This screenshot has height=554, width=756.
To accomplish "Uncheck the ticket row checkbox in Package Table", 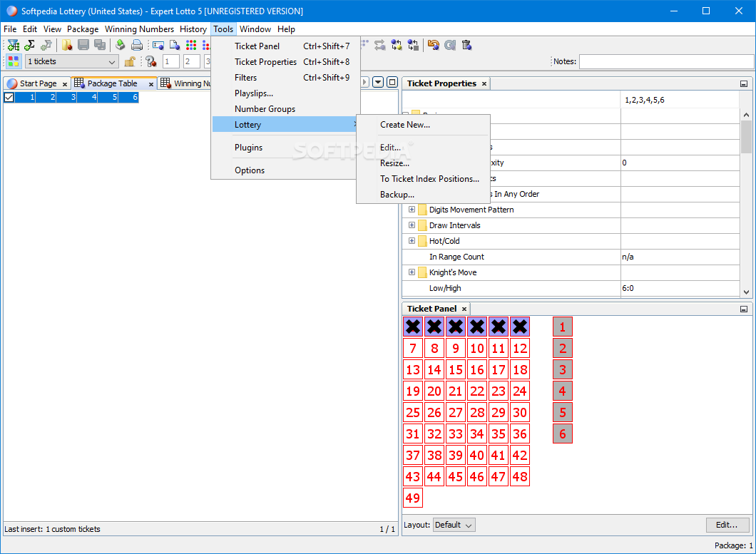I will (x=9, y=98).
